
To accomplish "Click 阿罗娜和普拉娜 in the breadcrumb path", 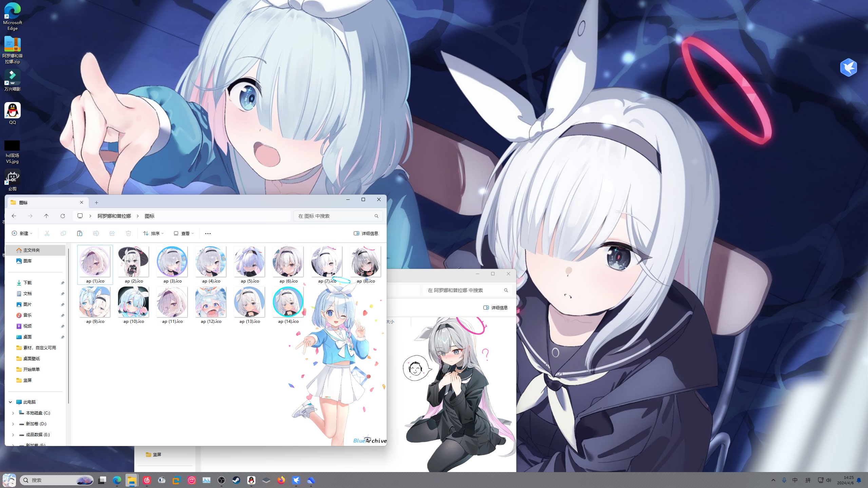I will 114,216.
